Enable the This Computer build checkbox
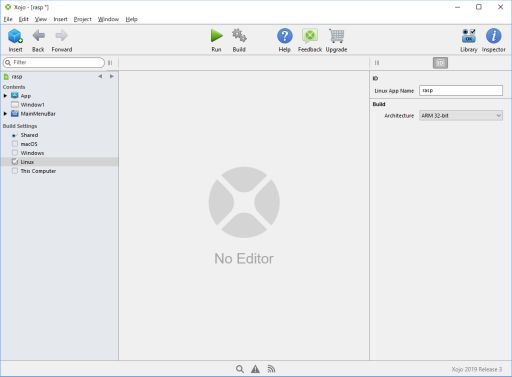 click(15, 171)
